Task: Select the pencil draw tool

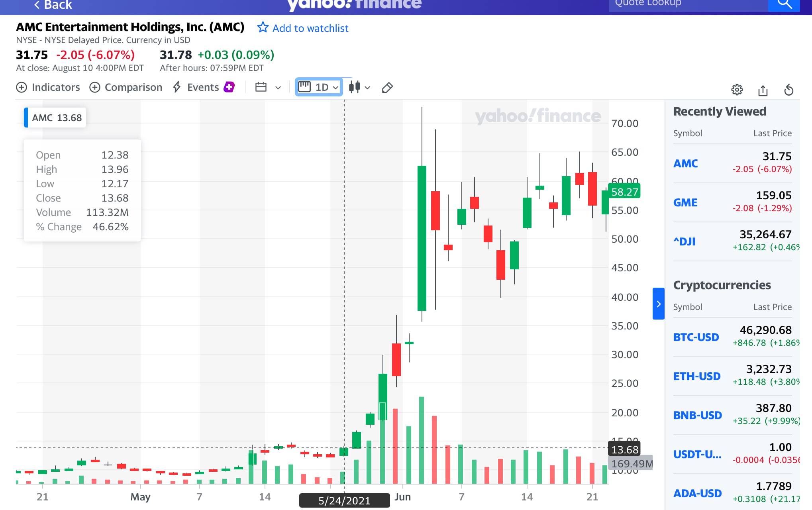Action: (x=387, y=88)
